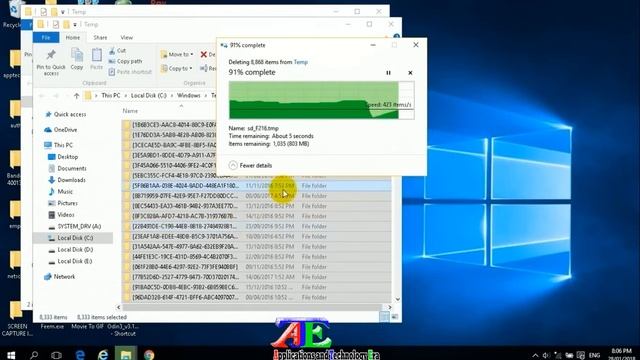Open volume control in system tray
The image size is (640, 360).
(x=547, y=356)
